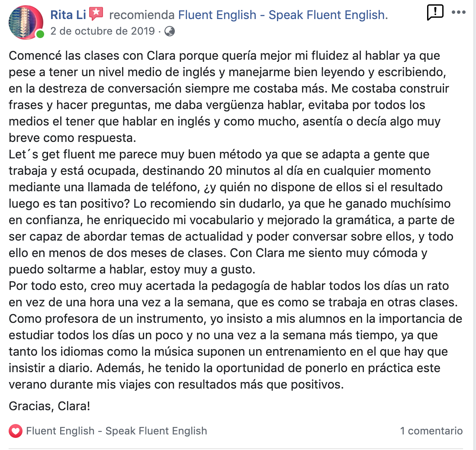
Task: Click the line puedo soltarme a hablar
Action: [x=132, y=270]
